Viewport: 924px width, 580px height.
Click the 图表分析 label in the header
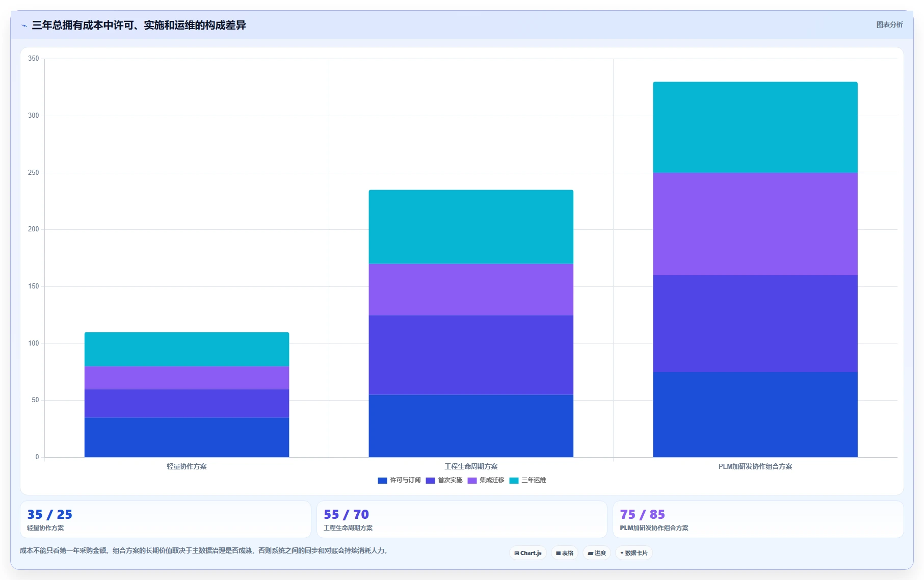coord(889,24)
